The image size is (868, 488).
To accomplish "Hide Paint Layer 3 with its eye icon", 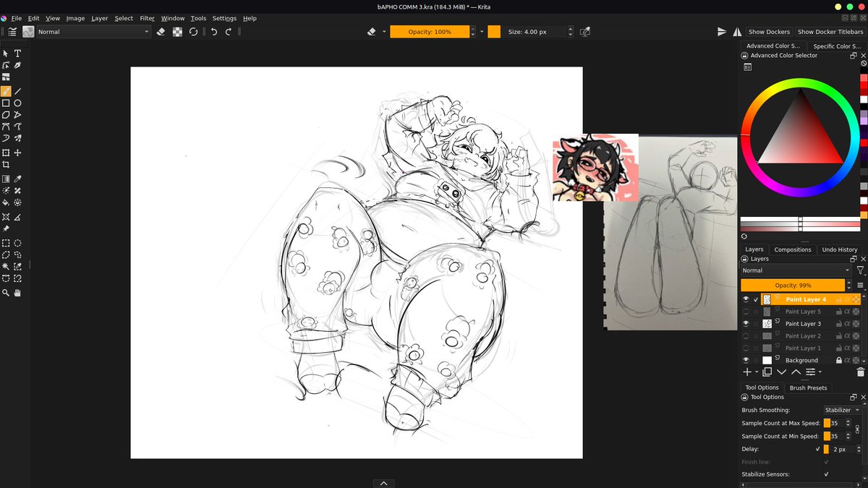I will pos(746,324).
